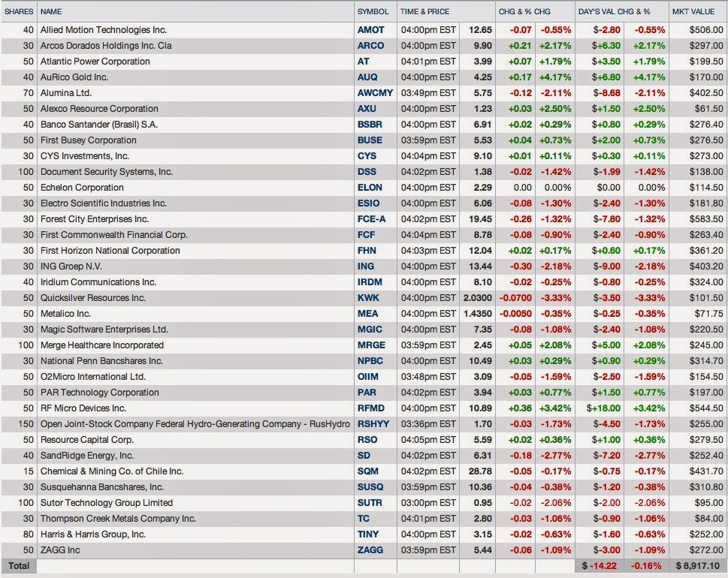728x578 pixels.
Task: Select the SQM price '28.78'
Action: coord(480,471)
